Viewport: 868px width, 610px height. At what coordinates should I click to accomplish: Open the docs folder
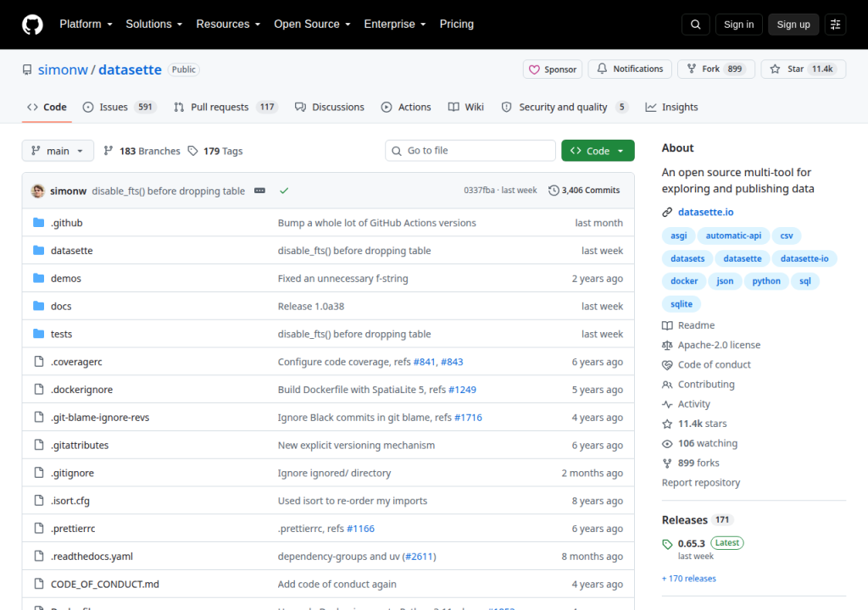pyautogui.click(x=61, y=306)
